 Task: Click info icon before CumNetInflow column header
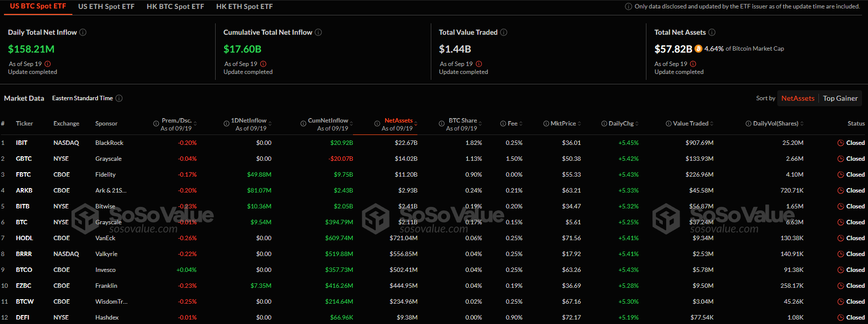303,124
